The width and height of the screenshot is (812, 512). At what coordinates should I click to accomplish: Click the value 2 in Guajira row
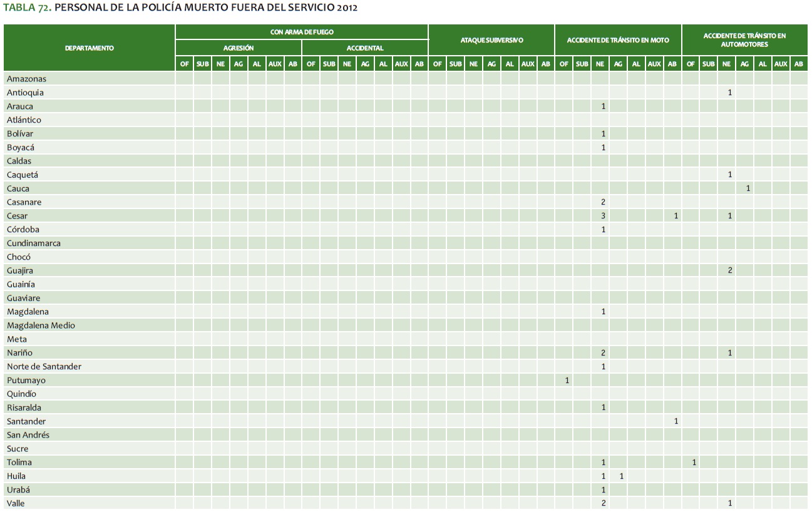730,270
